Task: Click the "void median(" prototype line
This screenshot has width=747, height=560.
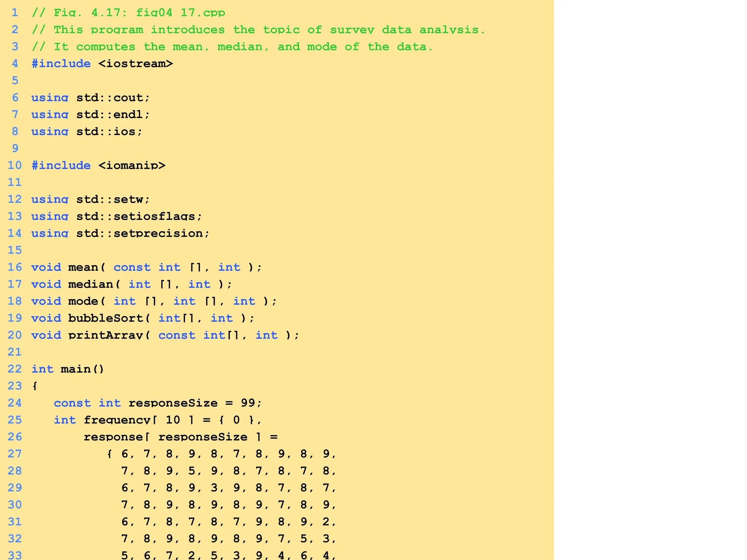Action: 132,284
